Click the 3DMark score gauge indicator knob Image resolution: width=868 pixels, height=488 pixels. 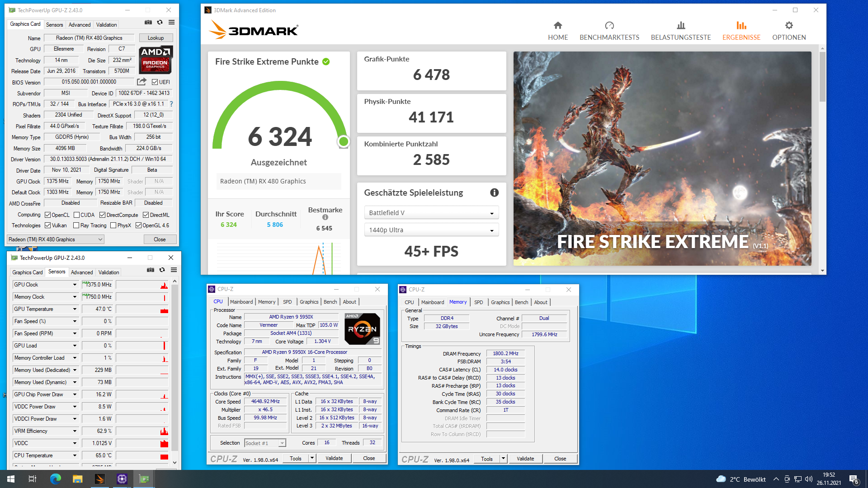pos(344,142)
